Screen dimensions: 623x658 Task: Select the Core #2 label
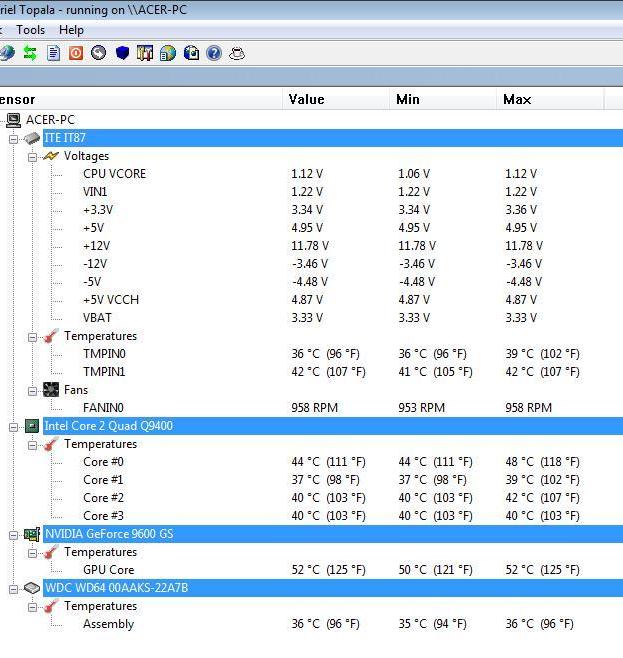tap(103, 498)
